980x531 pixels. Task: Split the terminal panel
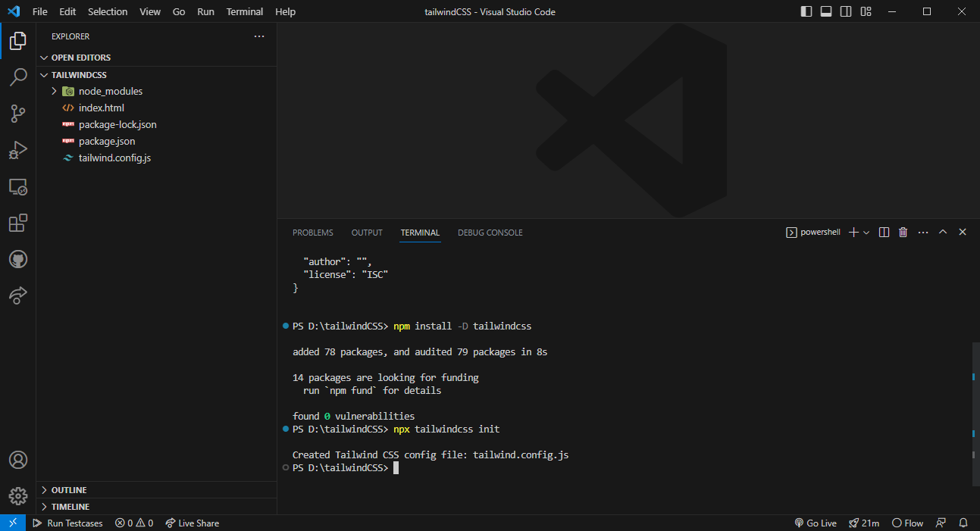(884, 233)
